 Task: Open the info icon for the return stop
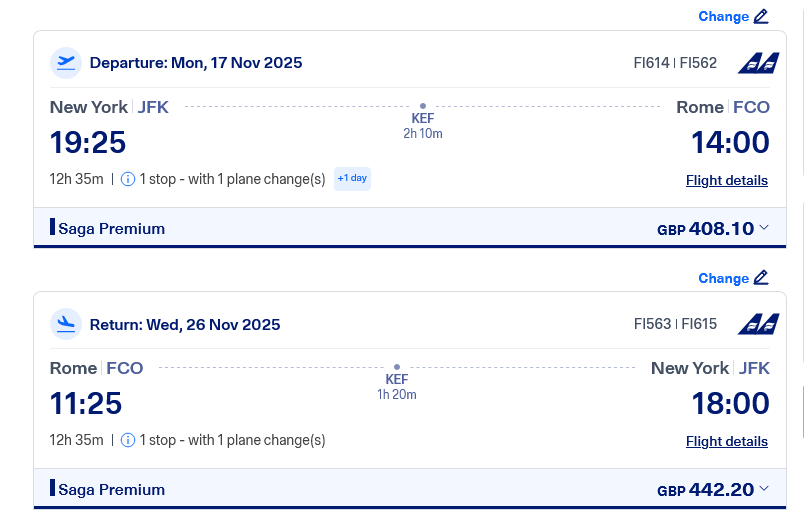[x=128, y=440]
